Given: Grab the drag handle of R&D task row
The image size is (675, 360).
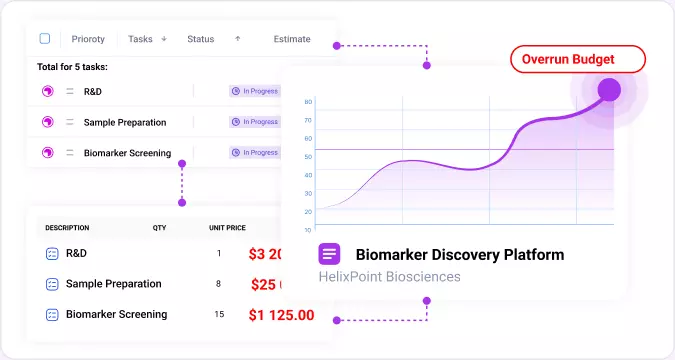Looking at the screenshot, I should [x=70, y=91].
